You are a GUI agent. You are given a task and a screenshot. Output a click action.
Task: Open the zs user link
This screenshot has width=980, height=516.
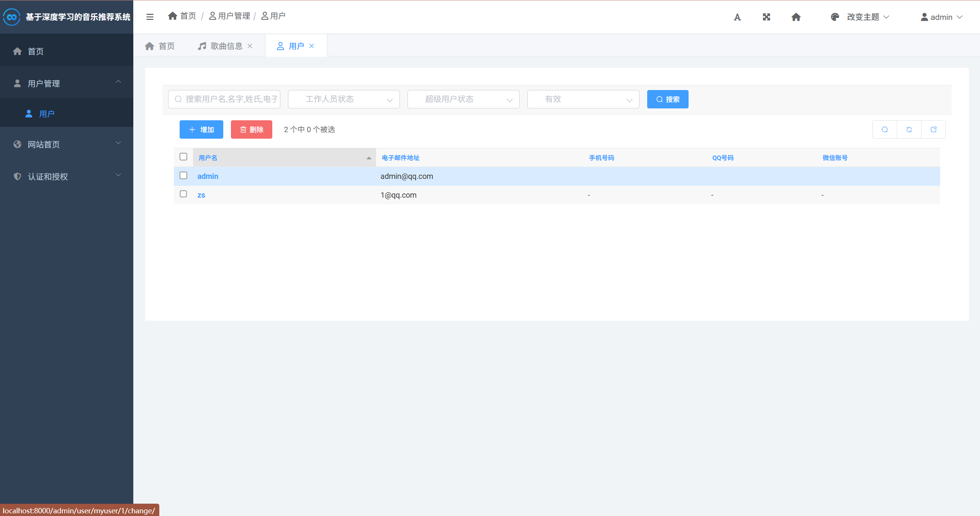201,195
